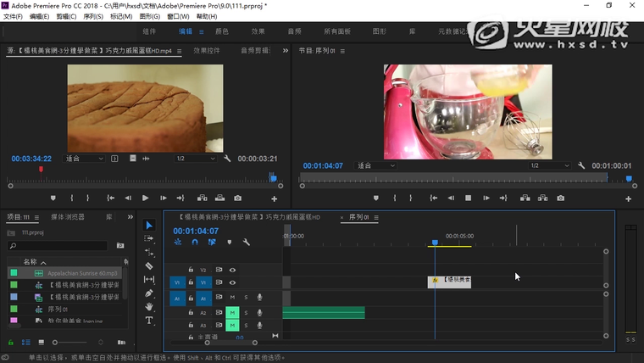
Task: Toggle snap magnet in timeline
Action: [195, 242]
